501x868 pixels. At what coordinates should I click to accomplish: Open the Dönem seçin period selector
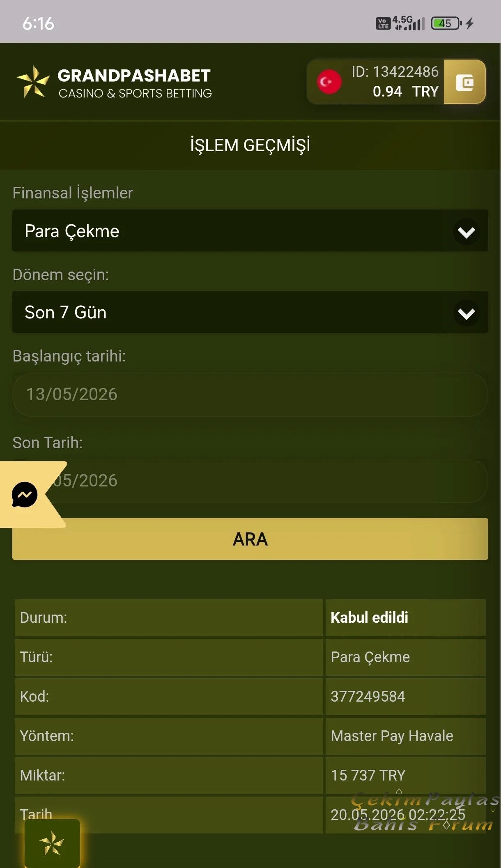point(250,312)
